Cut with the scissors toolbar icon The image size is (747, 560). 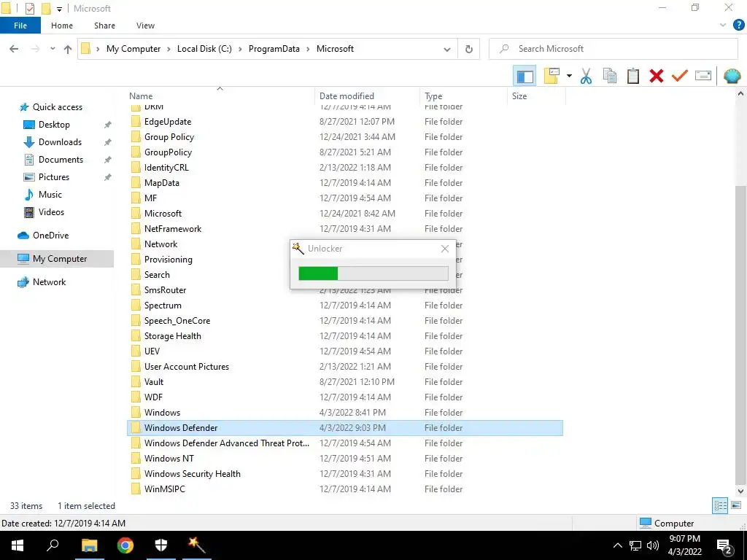click(586, 76)
